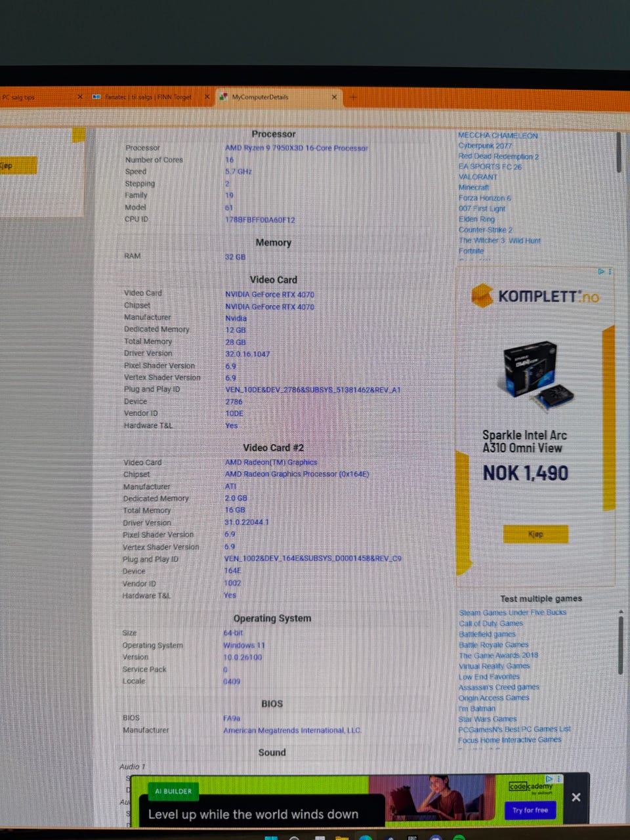Viewport: 630px width, 840px height.
Task: Click the Video Card value 'NVIDIA GeForce RTX 4070'
Action: point(270,295)
